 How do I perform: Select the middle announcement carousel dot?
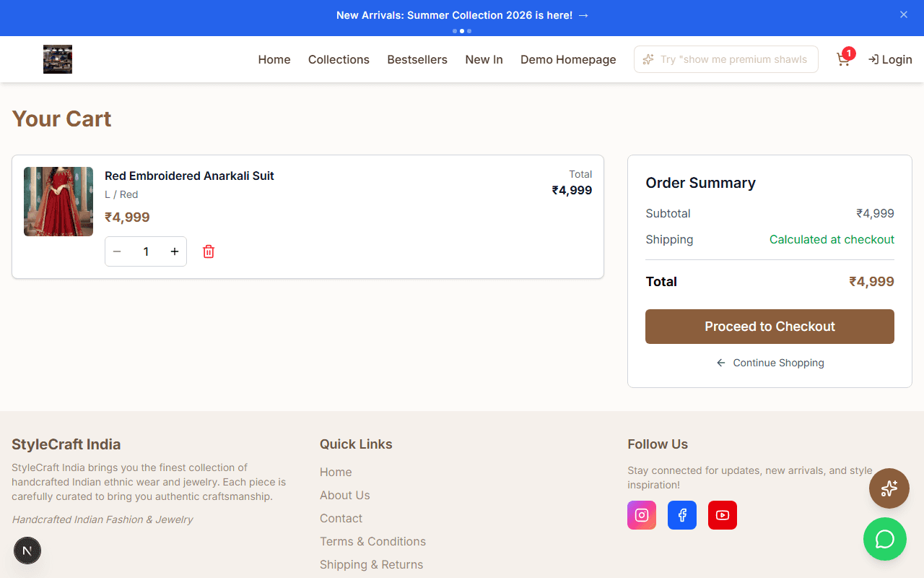tap(461, 31)
